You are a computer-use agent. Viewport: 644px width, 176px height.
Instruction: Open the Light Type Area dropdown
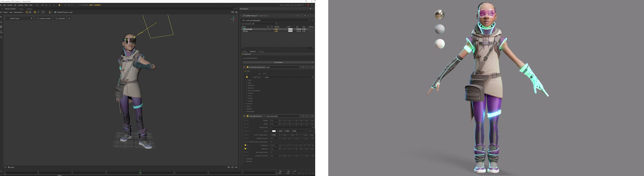pyautogui.click(x=289, y=77)
